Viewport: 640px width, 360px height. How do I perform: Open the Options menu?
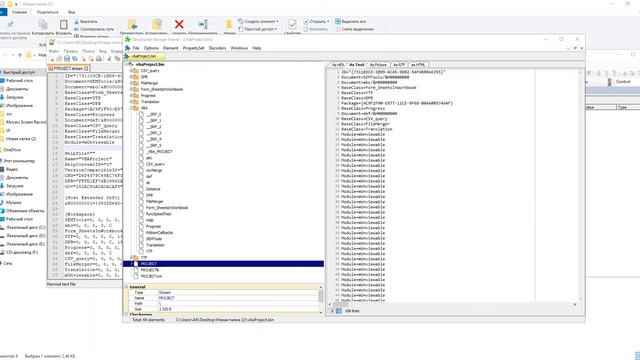click(x=151, y=48)
